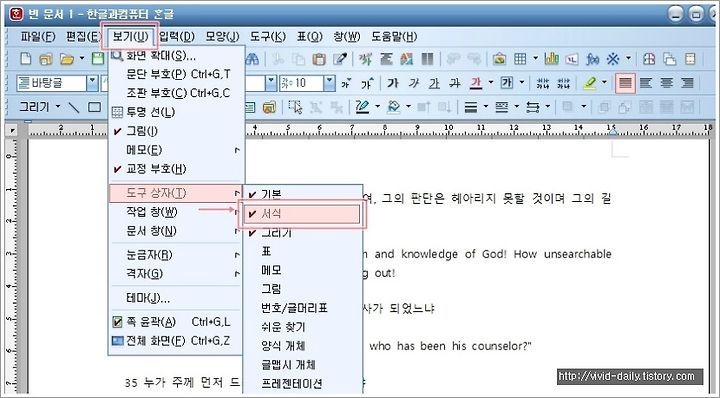The height and width of the screenshot is (398, 720).
Task: Open the 바탕글 style dropdown arrow
Action: pyautogui.click(x=92, y=83)
